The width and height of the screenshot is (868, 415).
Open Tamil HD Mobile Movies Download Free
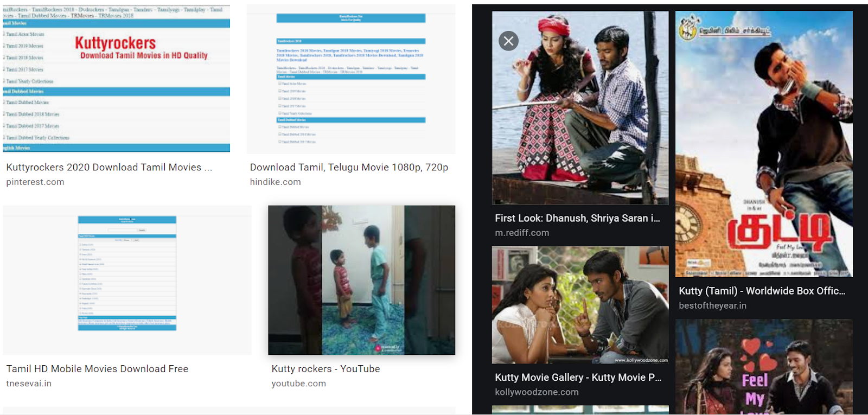click(x=97, y=369)
